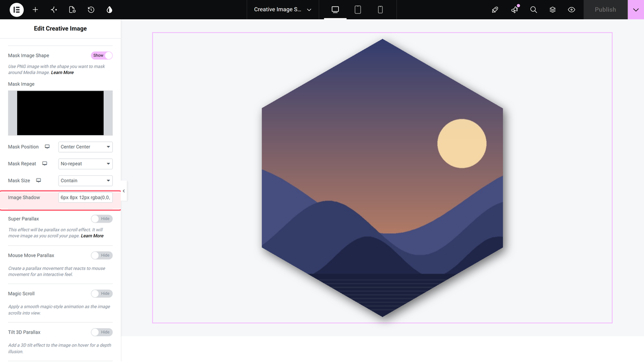
Task: Open the What's New megaphone icon
Action: [x=515, y=10]
